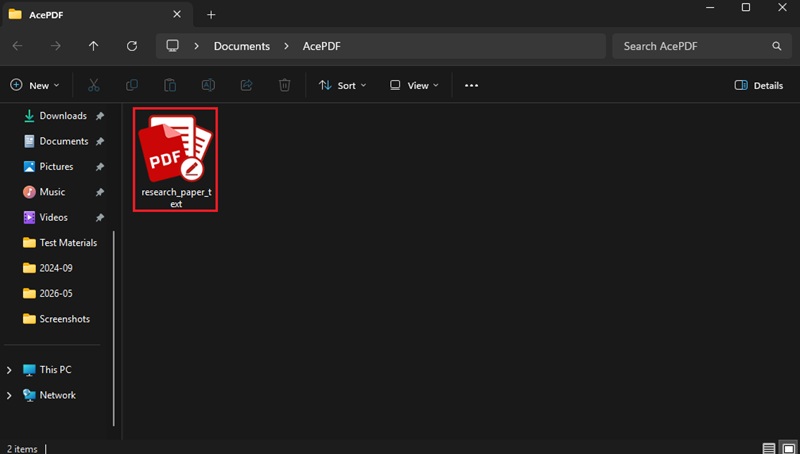800x454 pixels.
Task: Minimize the File Explorer window
Action: [709, 7]
